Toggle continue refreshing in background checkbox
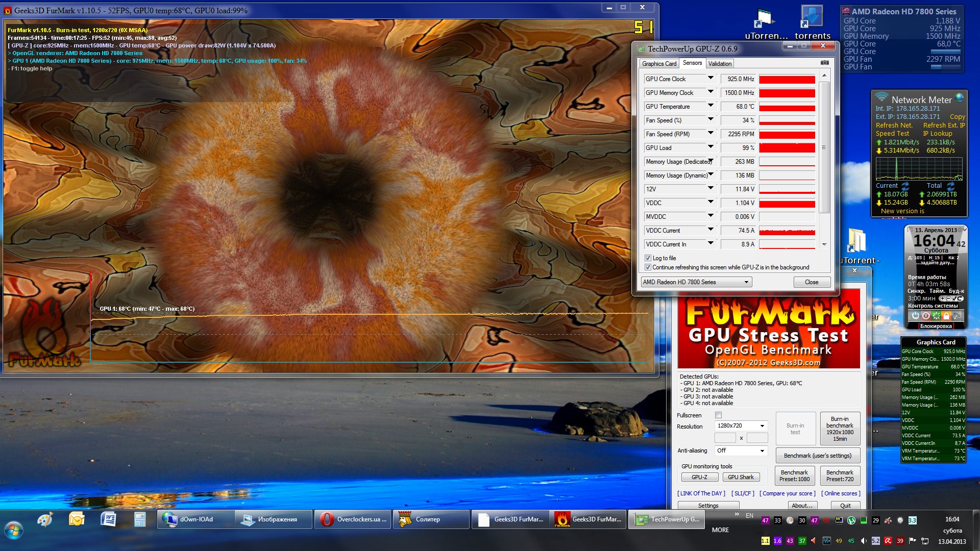The height and width of the screenshot is (551, 980). click(648, 267)
